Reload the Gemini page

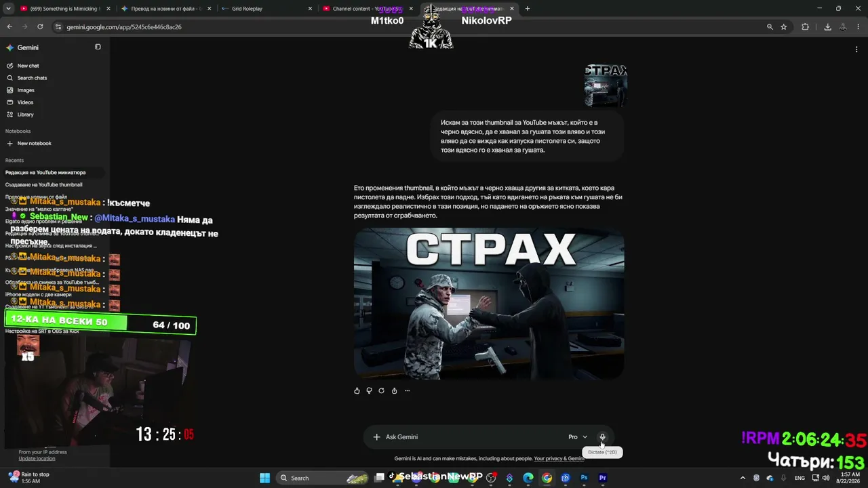(x=40, y=27)
